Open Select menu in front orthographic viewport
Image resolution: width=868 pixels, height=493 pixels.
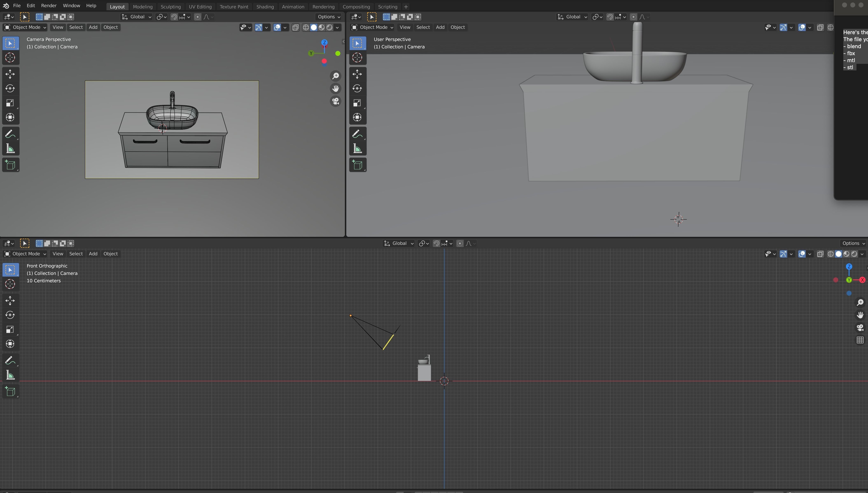tap(76, 254)
